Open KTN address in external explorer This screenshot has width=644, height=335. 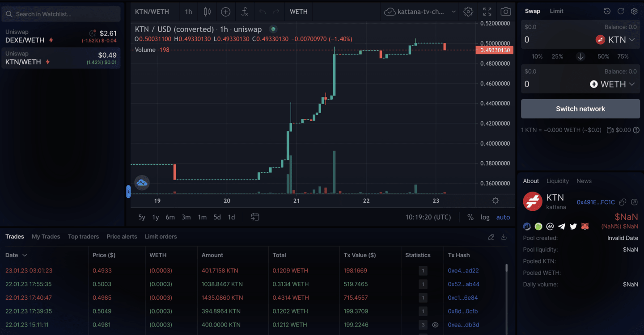pyautogui.click(x=634, y=202)
